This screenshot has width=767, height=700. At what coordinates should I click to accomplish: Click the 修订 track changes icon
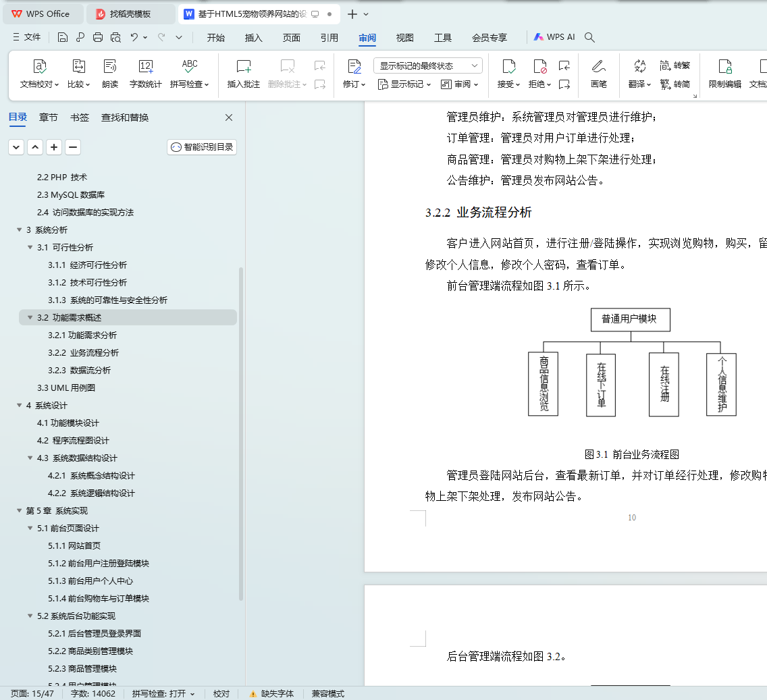(354, 74)
